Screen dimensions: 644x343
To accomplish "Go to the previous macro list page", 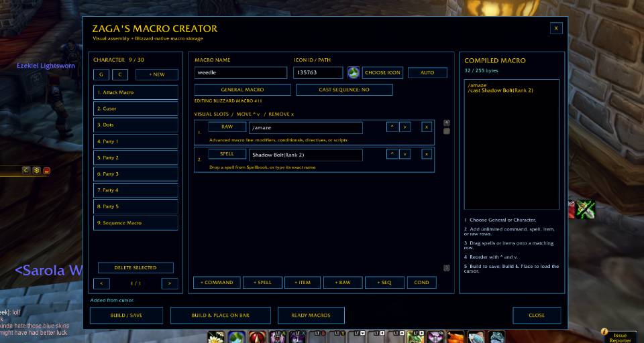I will (x=101, y=283).
